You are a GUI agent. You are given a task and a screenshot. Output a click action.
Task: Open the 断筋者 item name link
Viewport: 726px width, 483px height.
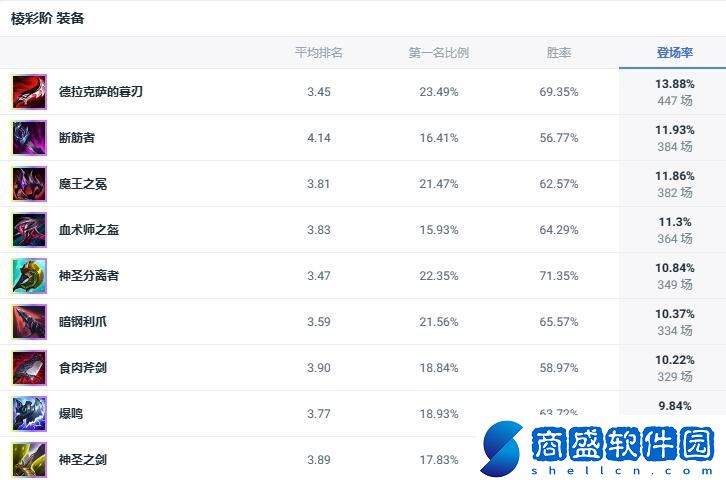click(77, 138)
